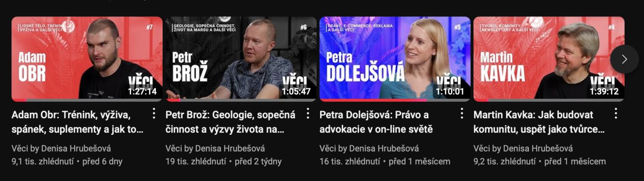
Task: Open title "Adam Obr: Trénink, výživa, spánek"
Action: click(x=77, y=122)
